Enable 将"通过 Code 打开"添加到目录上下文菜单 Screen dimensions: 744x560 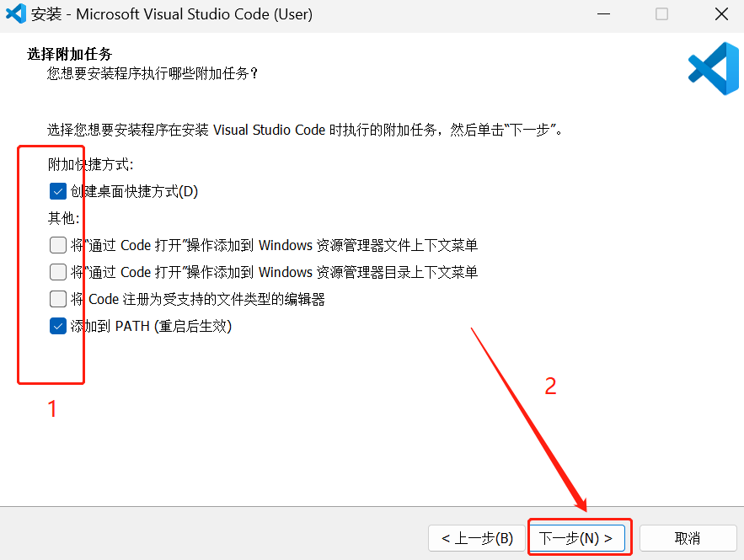57,272
